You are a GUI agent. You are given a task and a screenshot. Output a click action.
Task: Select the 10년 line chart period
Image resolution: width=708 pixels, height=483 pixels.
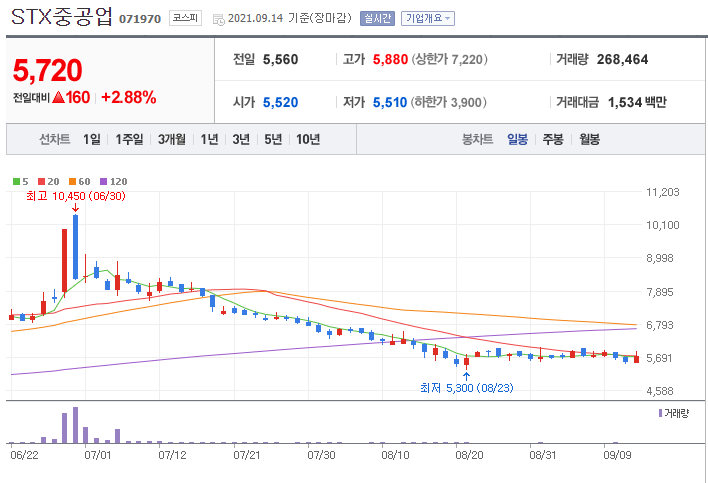click(x=308, y=139)
